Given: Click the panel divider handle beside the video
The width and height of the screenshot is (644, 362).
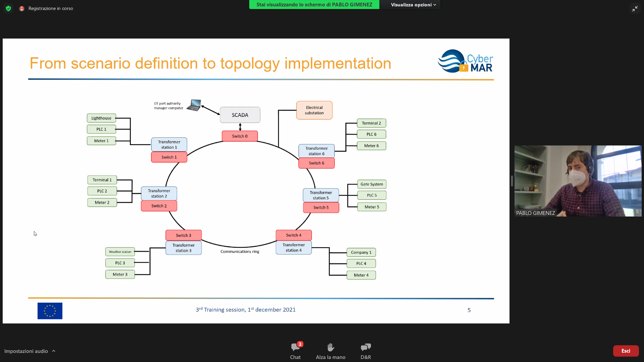Looking at the screenshot, I should coord(512,181).
